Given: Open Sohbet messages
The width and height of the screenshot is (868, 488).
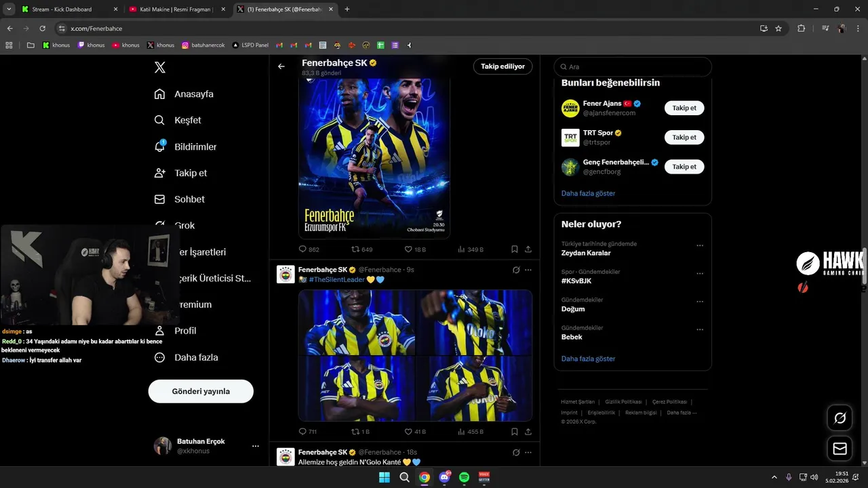Looking at the screenshot, I should (x=180, y=199).
